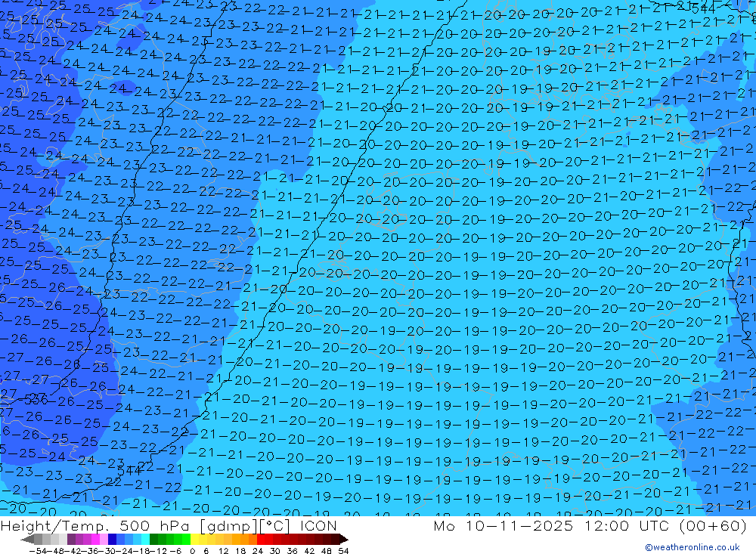Click the '36' legend scale label
The height and width of the screenshot is (554, 756).
pos(292,551)
